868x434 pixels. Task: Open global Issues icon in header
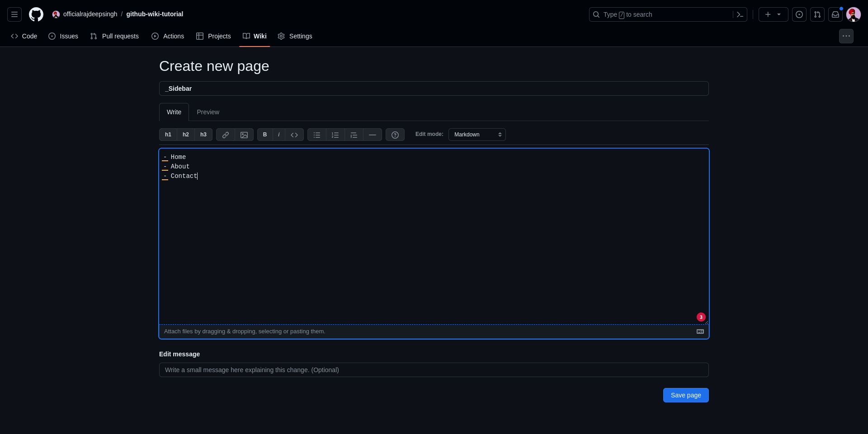[799, 14]
